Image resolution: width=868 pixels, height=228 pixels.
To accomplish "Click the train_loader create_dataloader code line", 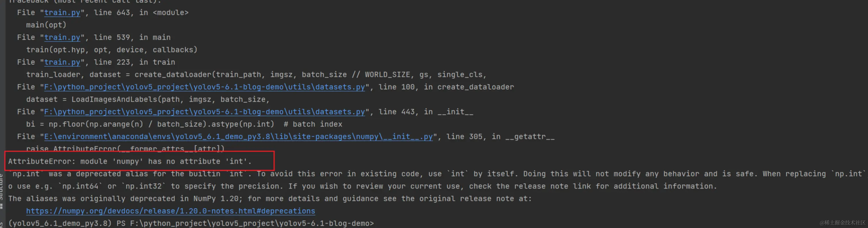I will click(x=256, y=75).
